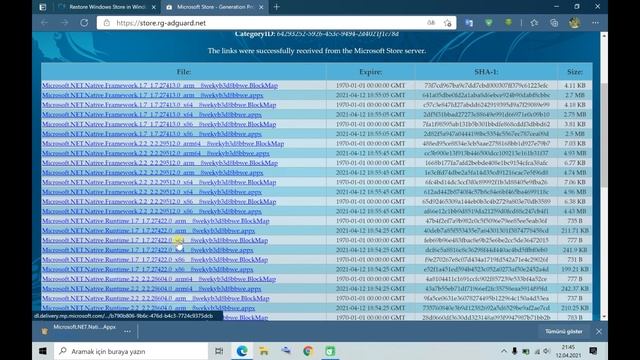Open Framework 1.7 arm BlockMap link
Image resolution: width=640 pixels, height=360 pixels.
click(x=160, y=85)
